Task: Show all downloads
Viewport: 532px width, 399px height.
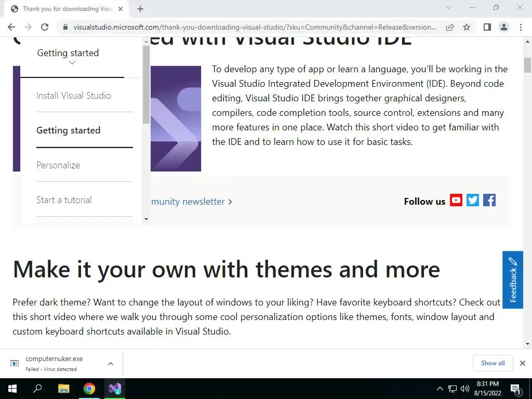Action: click(x=493, y=363)
